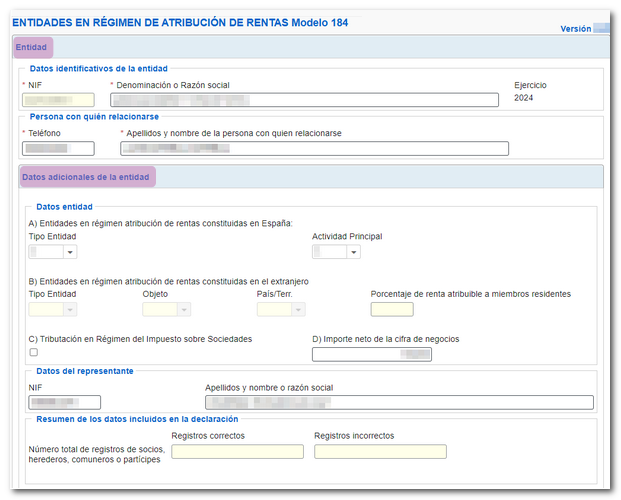Open the Entidad section tab

(33, 47)
